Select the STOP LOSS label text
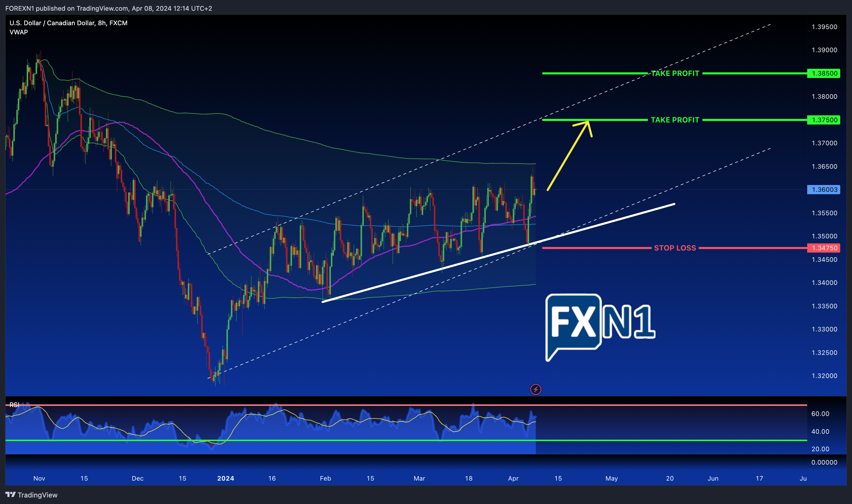The height and width of the screenshot is (504, 852). pos(675,248)
